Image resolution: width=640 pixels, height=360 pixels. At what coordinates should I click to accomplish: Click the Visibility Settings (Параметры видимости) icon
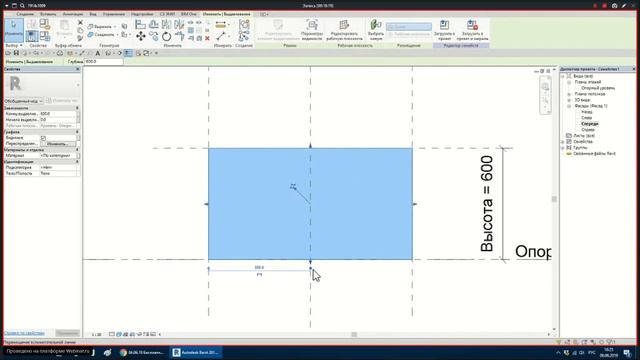pyautogui.click(x=312, y=25)
